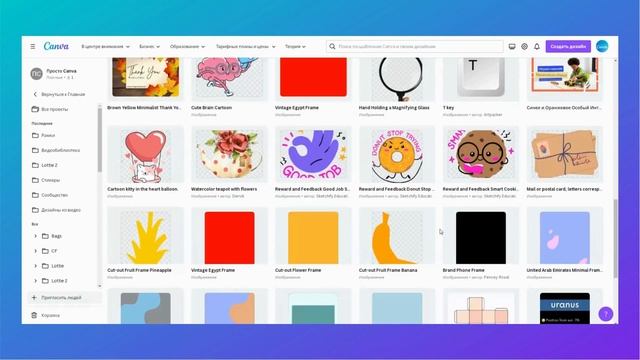Viewport: 640px width, 360px height.
Task: Click the main page vertical scrollbar
Action: coord(616,239)
